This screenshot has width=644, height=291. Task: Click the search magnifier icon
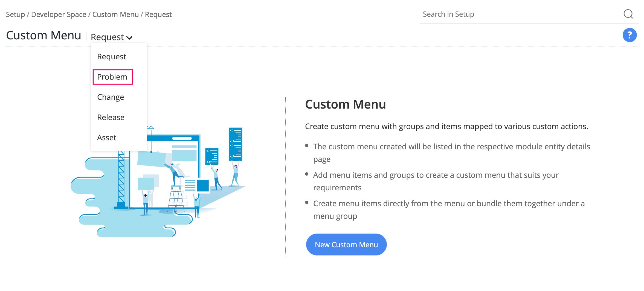coord(628,14)
